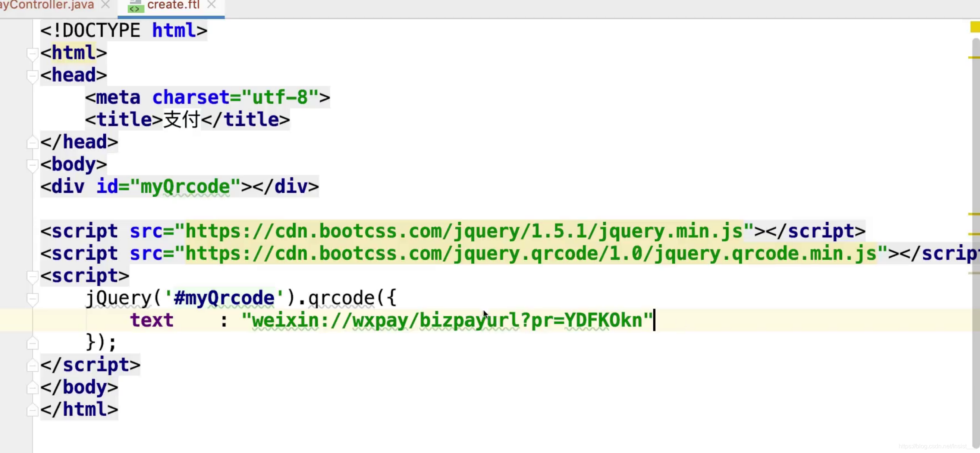This screenshot has height=453, width=980.
Task: Click the topmost warning stripe in error gutter
Action: pyautogui.click(x=974, y=57)
